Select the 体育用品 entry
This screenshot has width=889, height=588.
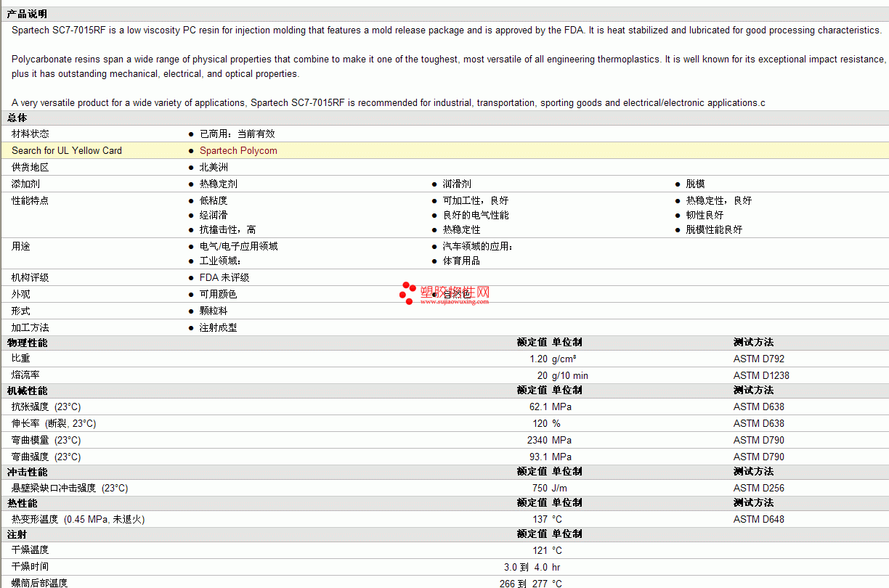(x=461, y=261)
